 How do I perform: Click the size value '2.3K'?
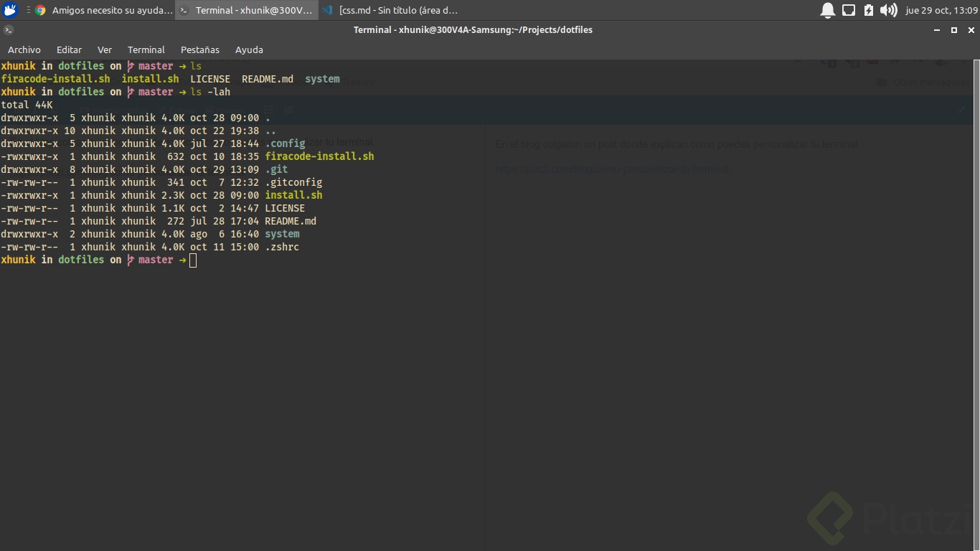click(173, 195)
